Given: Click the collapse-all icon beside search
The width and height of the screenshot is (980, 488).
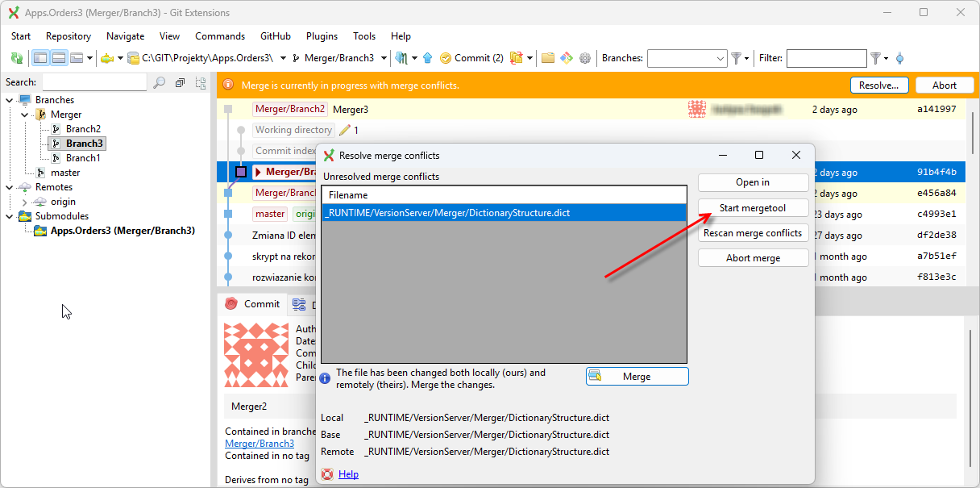Looking at the screenshot, I should [180, 82].
